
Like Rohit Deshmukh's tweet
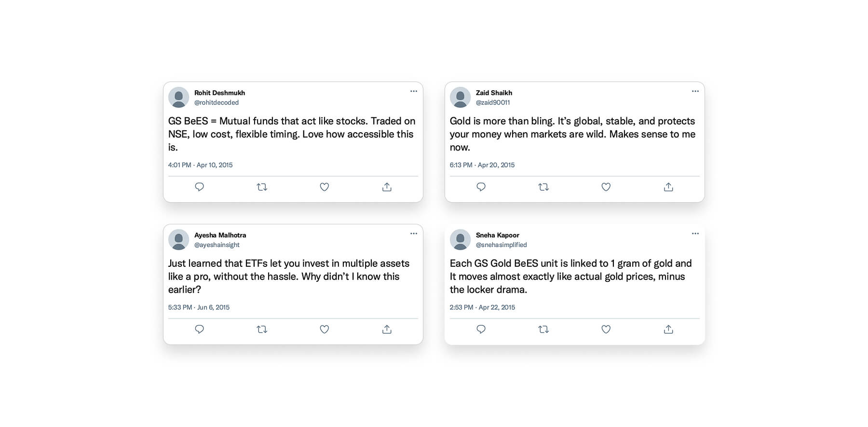coord(324,187)
